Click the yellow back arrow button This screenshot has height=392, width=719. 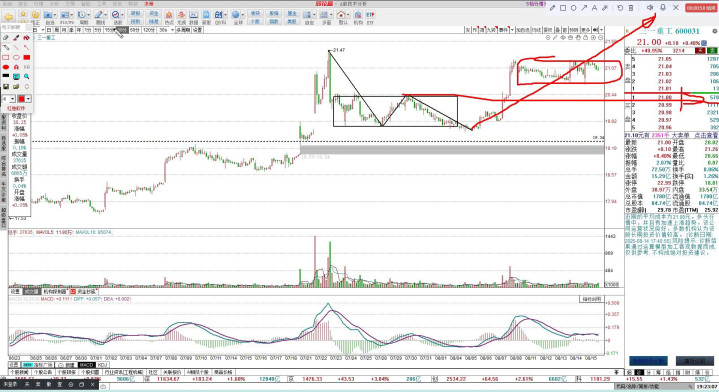(9, 17)
